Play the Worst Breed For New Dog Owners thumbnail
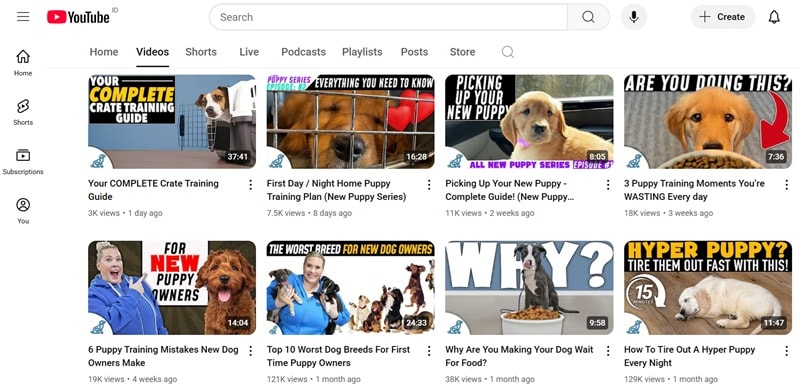 (351, 288)
